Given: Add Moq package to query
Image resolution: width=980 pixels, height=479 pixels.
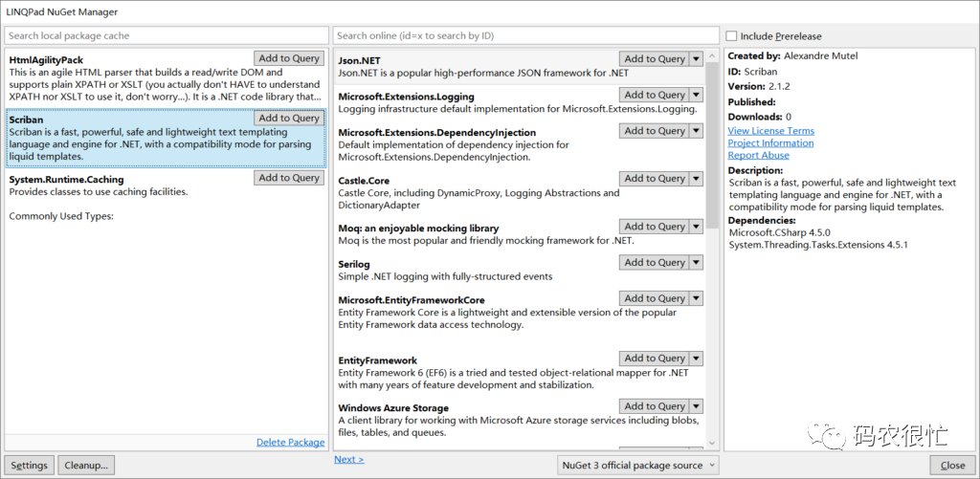Looking at the screenshot, I should click(655, 227).
